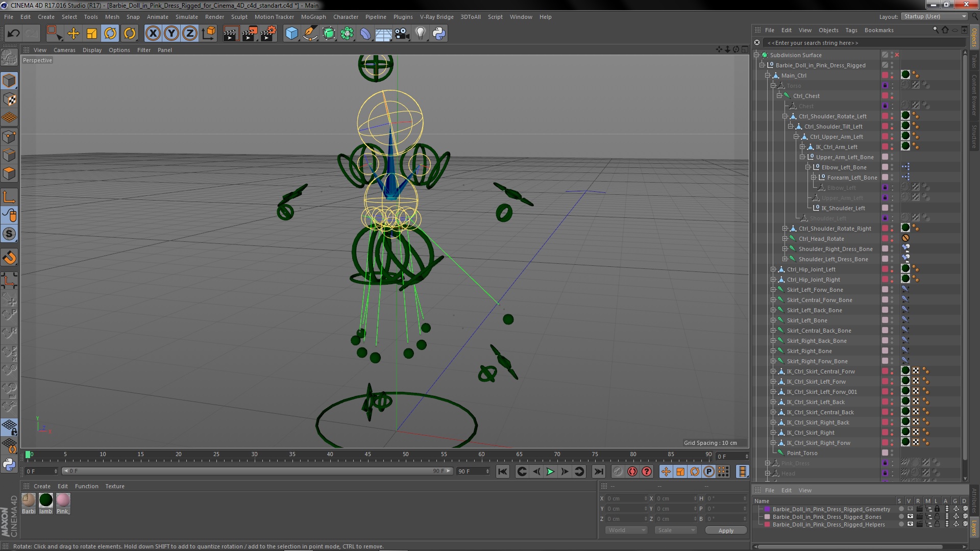
Task: Open the MoGraph menu
Action: tap(313, 17)
